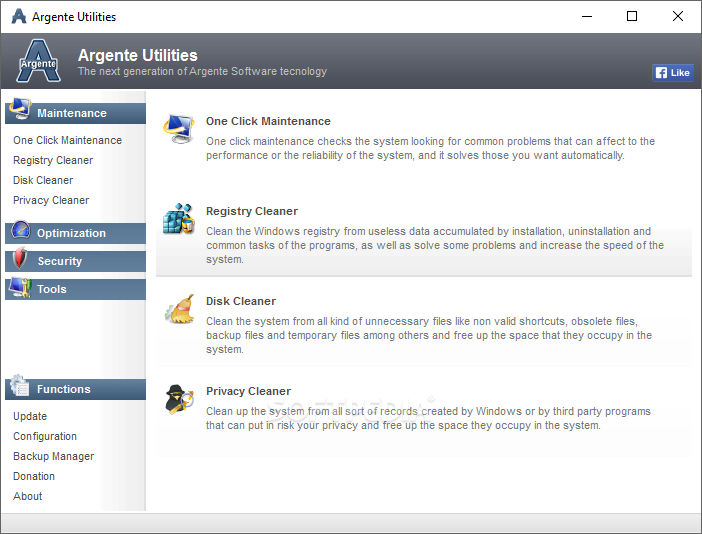
Task: Collapse the Functions section header
Action: coord(75,389)
